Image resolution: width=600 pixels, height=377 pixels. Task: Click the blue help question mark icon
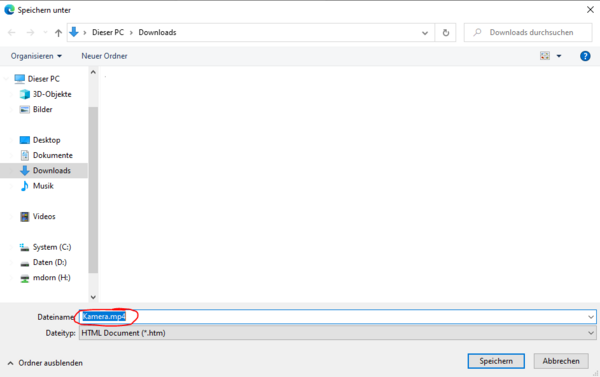pos(585,56)
